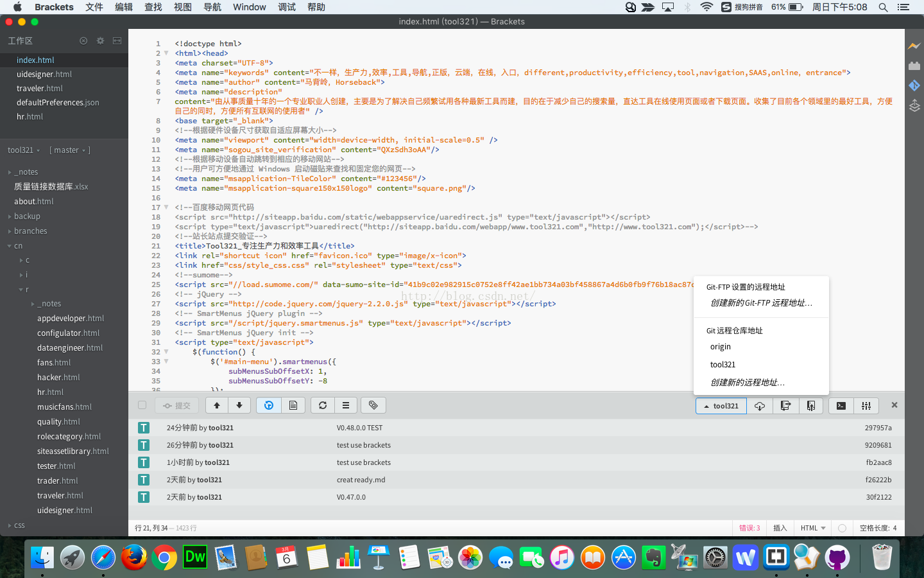The height and width of the screenshot is (578, 924).
Task: Open master branch dropdown
Action: [x=69, y=150]
